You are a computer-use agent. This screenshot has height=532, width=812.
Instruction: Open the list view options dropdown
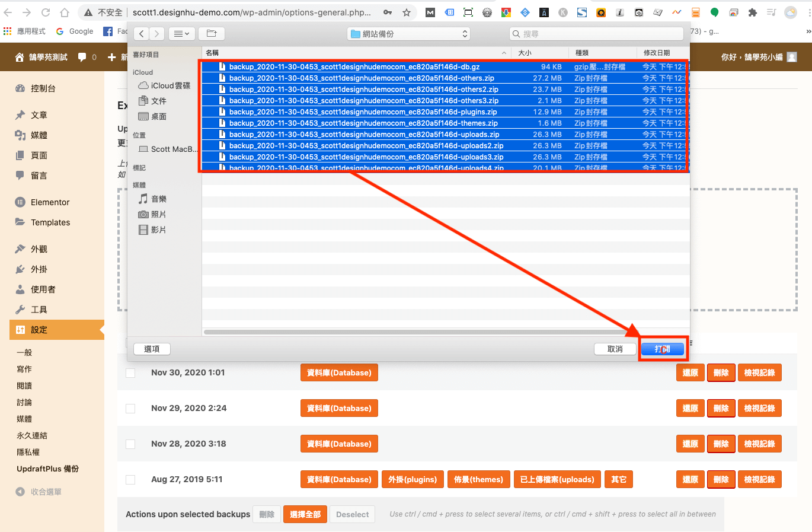181,34
